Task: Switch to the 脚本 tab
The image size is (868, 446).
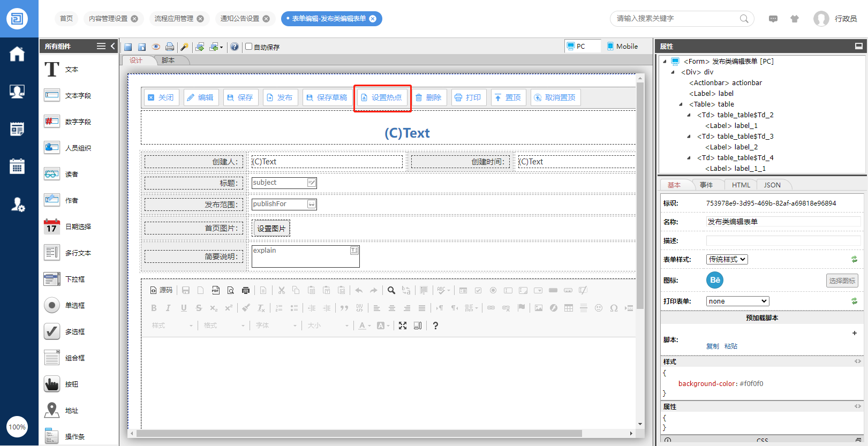Action: click(168, 61)
